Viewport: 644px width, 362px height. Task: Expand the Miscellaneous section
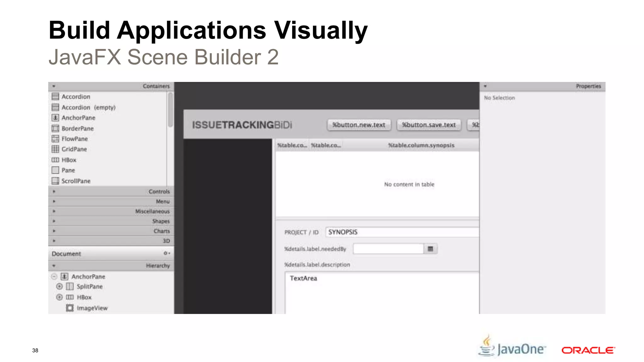coord(54,211)
